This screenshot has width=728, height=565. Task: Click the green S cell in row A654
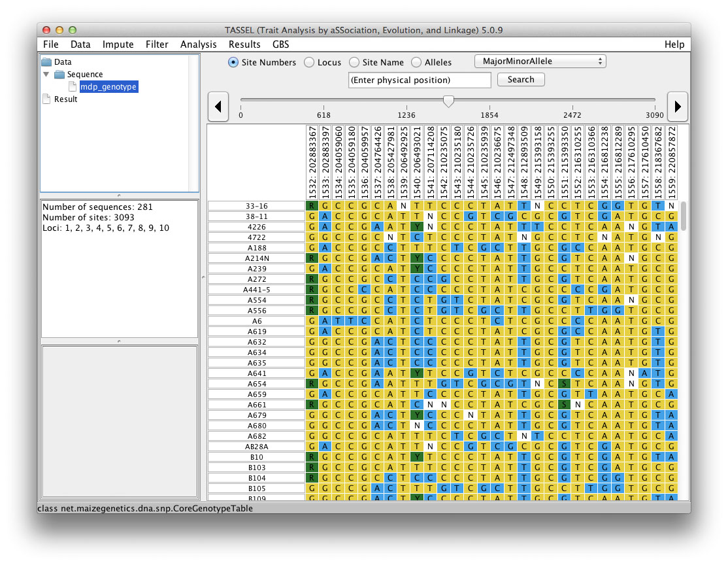click(x=565, y=384)
